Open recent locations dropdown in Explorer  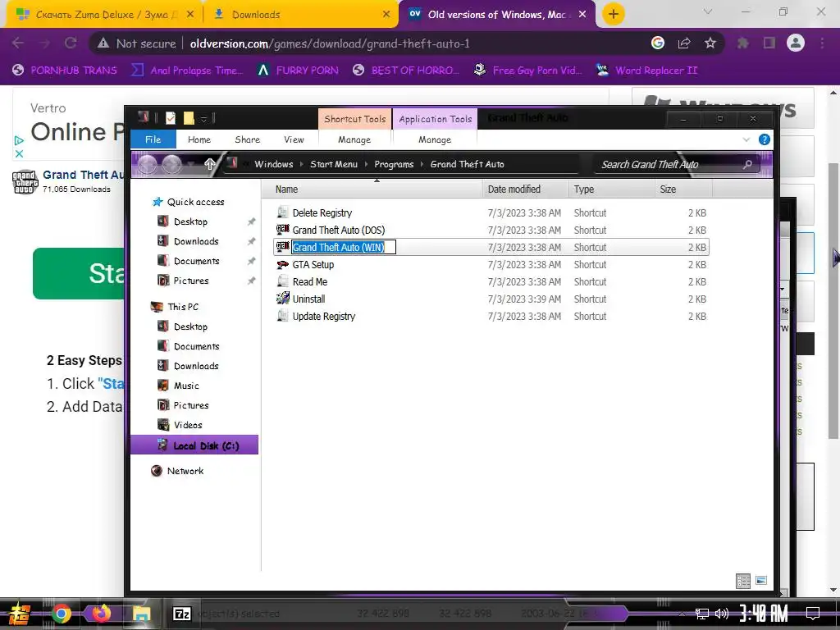190,164
